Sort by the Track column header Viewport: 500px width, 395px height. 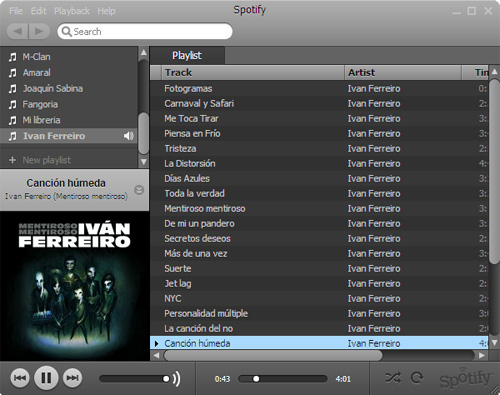pyautogui.click(x=253, y=72)
